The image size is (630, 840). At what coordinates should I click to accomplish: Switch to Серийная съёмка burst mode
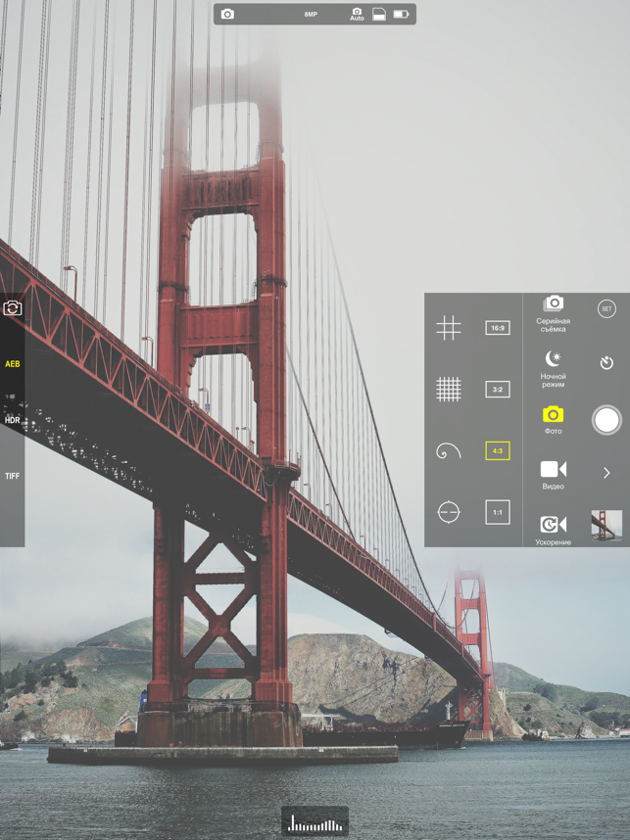(x=553, y=314)
